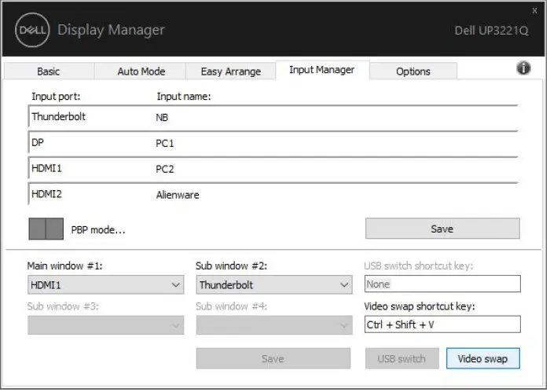This screenshot has width=550, height=392.
Task: Click the DP input port label
Action: [x=38, y=142]
